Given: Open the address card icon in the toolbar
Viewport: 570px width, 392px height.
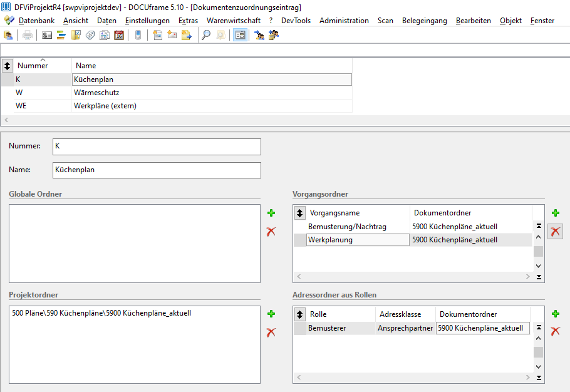Looking at the screenshot, I should pyautogui.click(x=47, y=35).
